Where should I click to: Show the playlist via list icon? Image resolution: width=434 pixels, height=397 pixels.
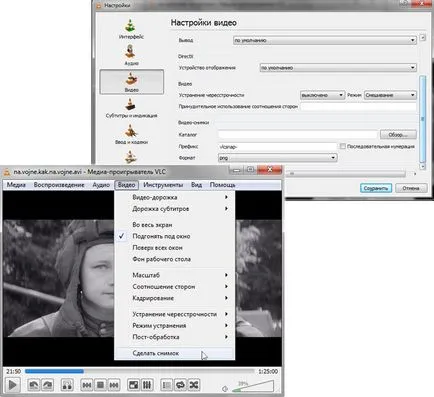(166, 385)
